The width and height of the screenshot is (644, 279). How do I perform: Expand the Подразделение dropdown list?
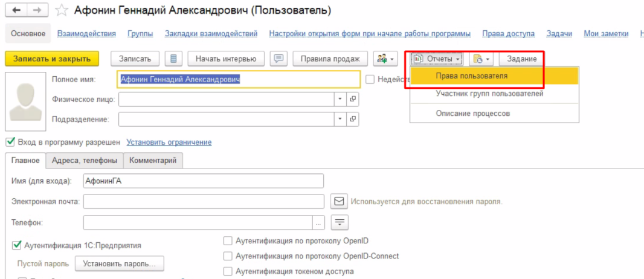(340, 119)
